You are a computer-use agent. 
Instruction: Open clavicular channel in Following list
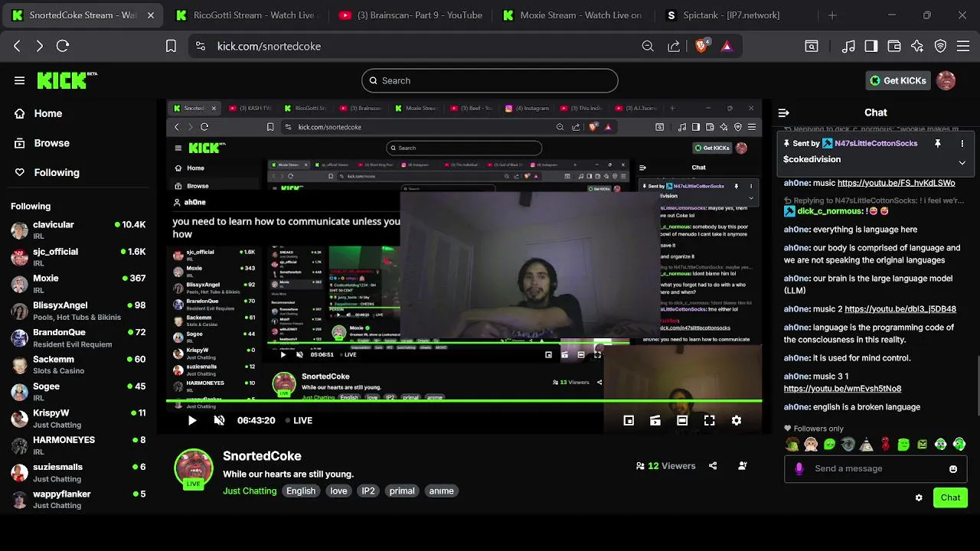78,230
